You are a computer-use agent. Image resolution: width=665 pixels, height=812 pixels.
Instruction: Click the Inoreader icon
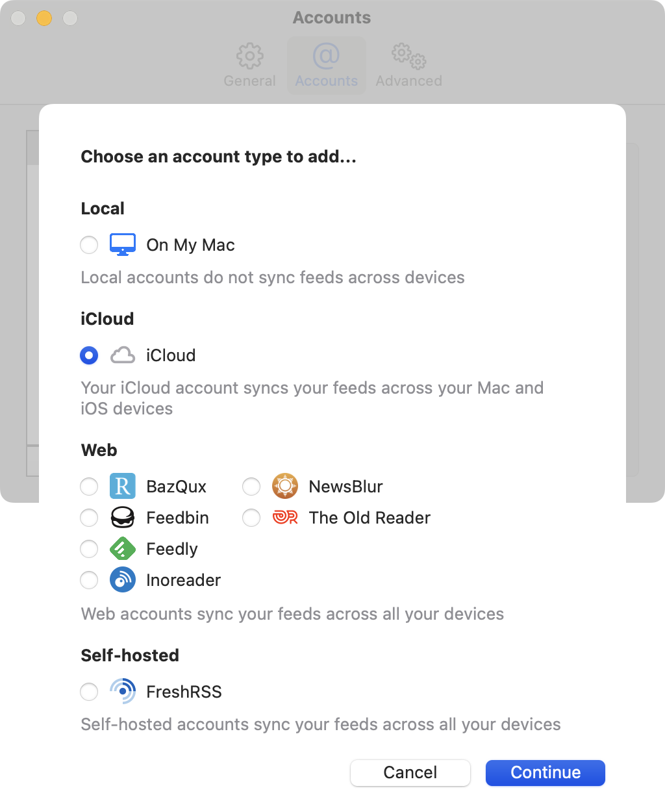coord(123,580)
